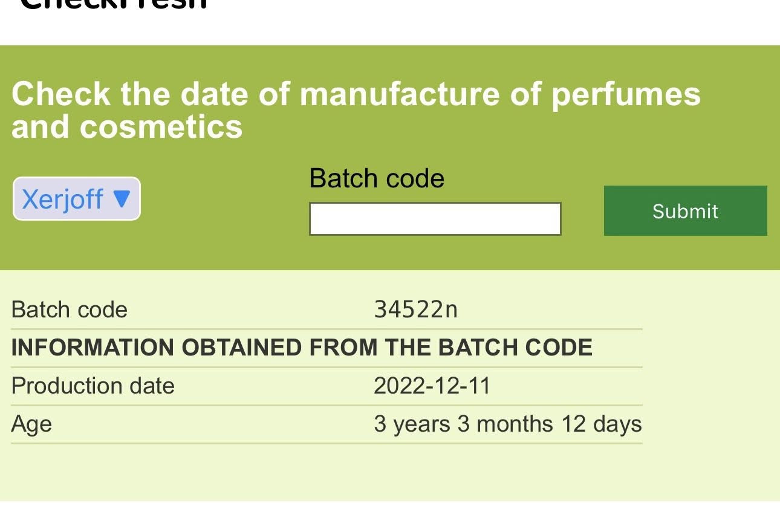Open the Xerjoff brand dropdown
The image size is (780, 532).
click(x=77, y=199)
